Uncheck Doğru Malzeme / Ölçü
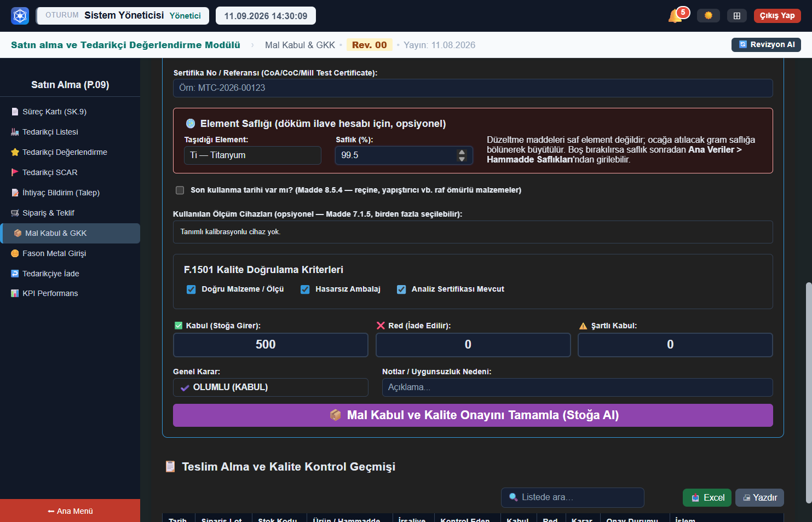Screen dimensions: 812x522 coord(191,289)
